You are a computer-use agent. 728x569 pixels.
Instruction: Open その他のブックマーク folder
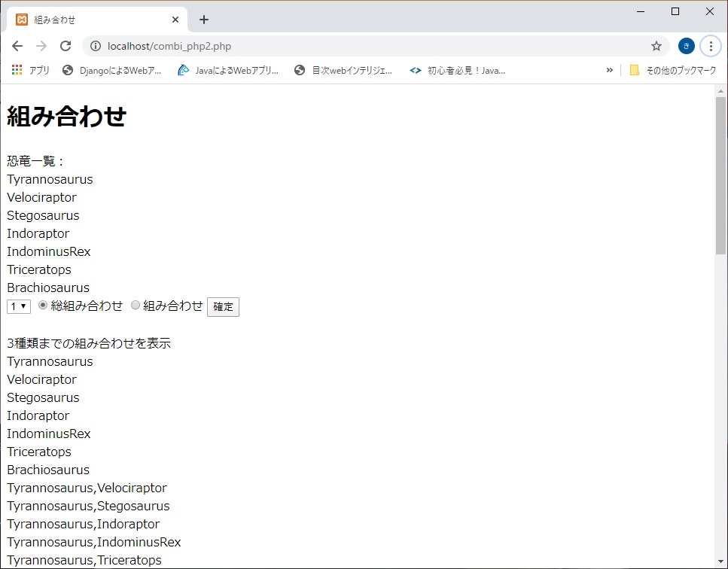pos(675,70)
